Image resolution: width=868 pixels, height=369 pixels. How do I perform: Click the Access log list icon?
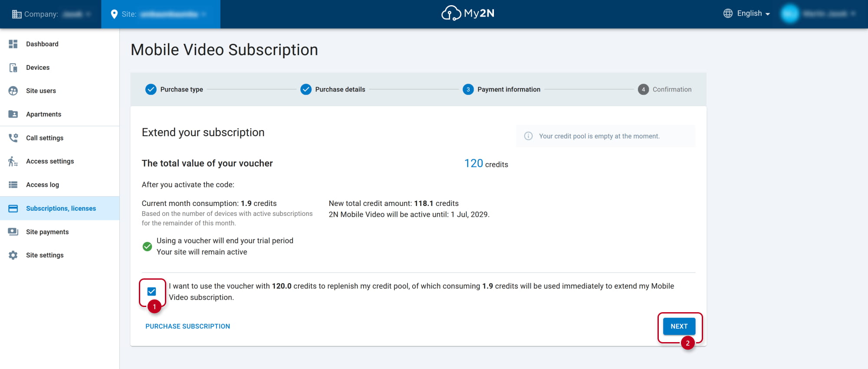click(x=13, y=185)
